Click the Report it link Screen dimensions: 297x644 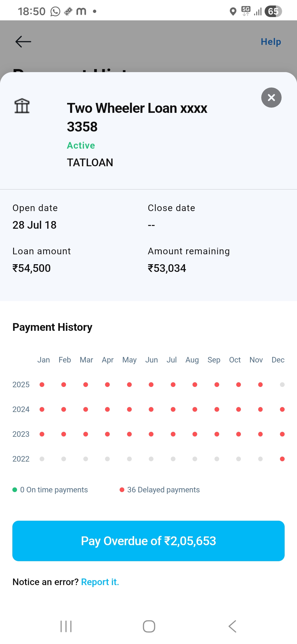[100, 582]
